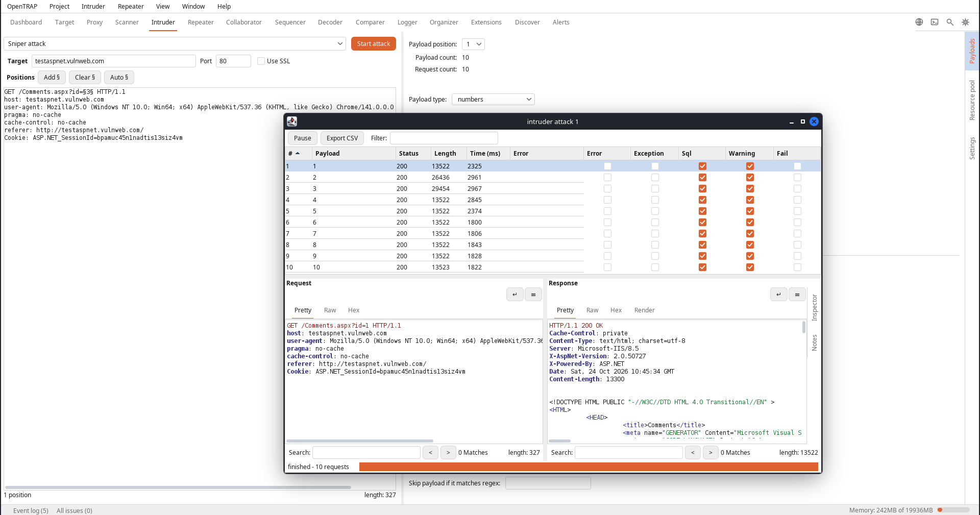Open the Response panel hamburger options menu

(x=797, y=295)
